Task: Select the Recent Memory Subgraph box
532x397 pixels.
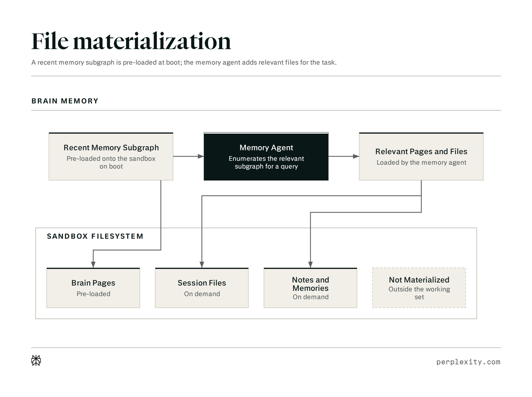Action: tap(111, 157)
